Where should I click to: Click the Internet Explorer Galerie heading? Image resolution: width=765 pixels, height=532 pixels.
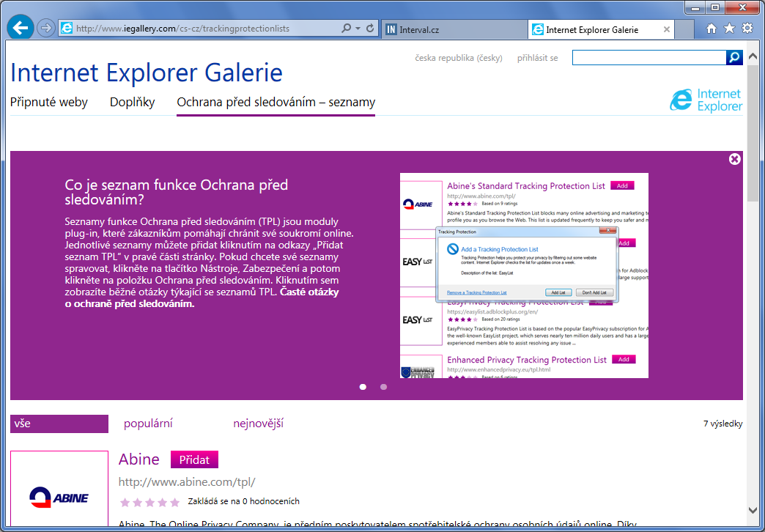click(x=147, y=73)
